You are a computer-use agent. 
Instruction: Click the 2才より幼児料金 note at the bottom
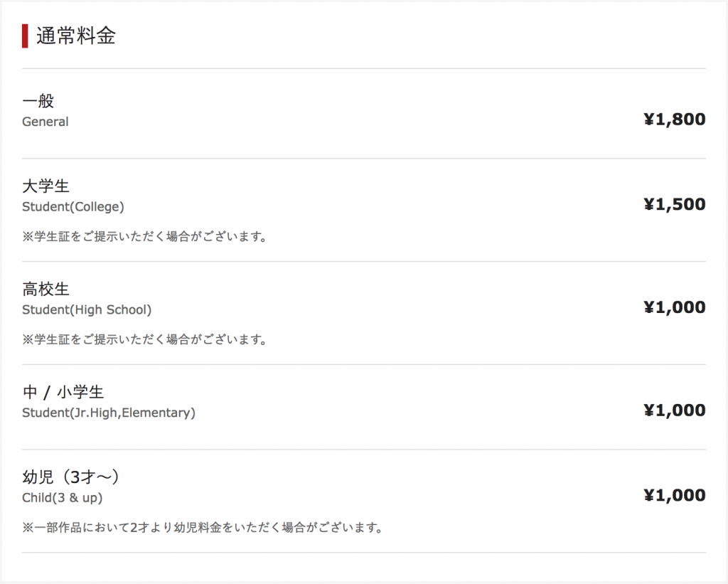pyautogui.click(x=203, y=528)
